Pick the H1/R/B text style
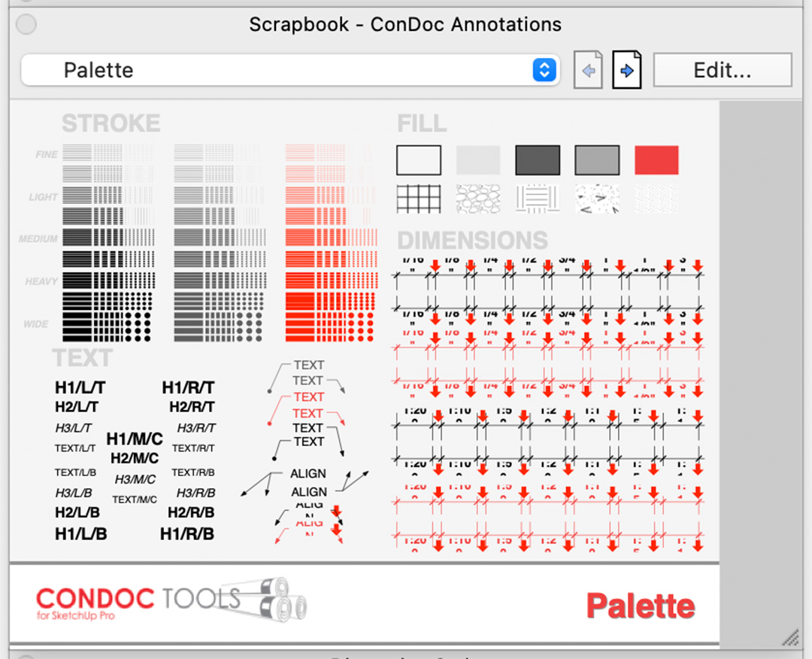 pyautogui.click(x=187, y=533)
